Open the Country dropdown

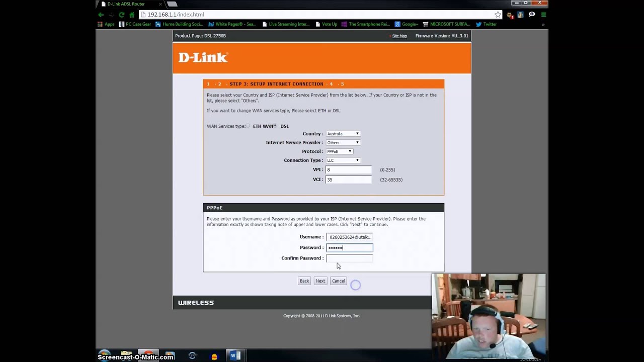pyautogui.click(x=343, y=134)
